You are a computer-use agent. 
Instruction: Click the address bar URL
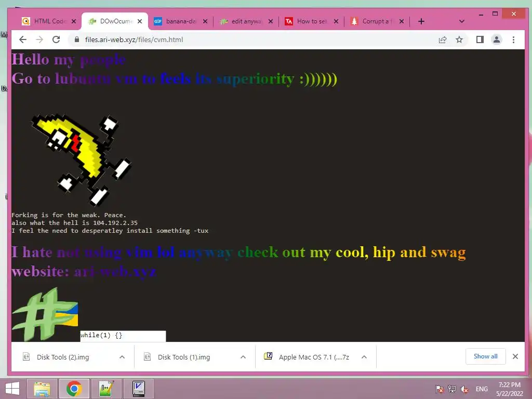click(134, 39)
